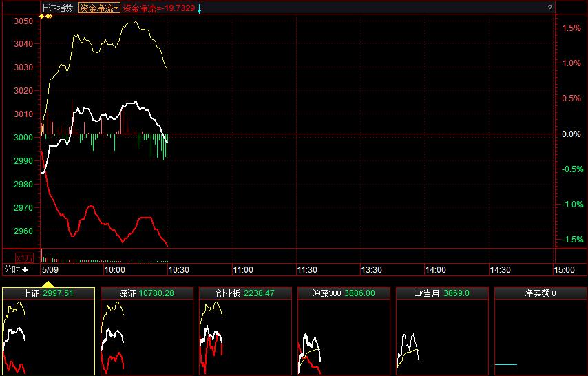
Task: Click the X1万 volume unit label
Action: click(25, 258)
